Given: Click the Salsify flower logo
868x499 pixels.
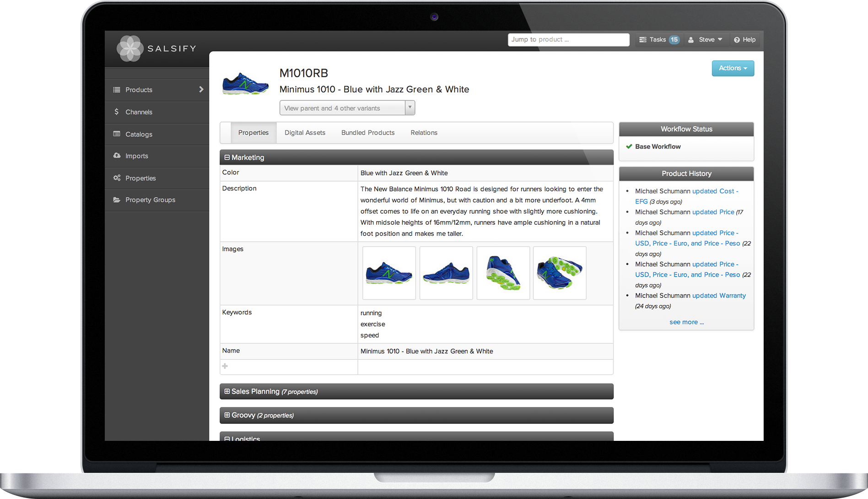Looking at the screenshot, I should coord(130,49).
